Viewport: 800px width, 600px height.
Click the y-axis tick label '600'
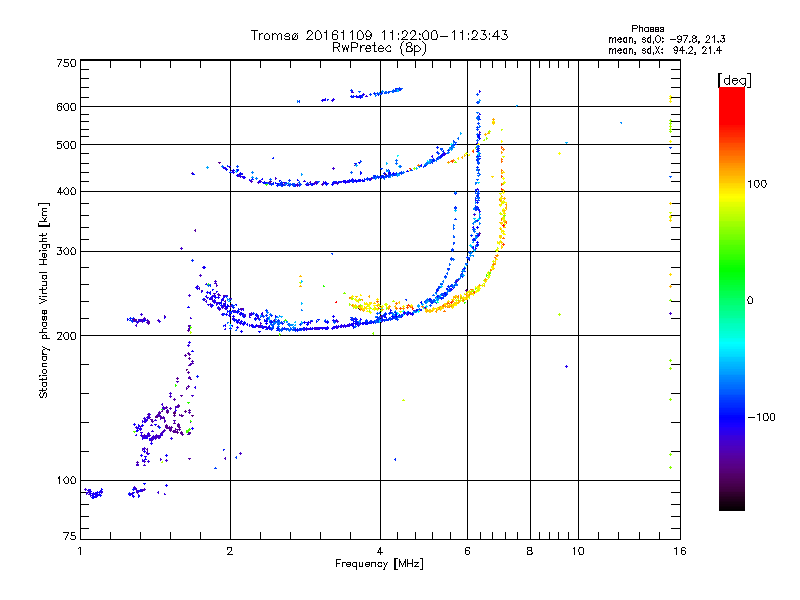pos(66,107)
